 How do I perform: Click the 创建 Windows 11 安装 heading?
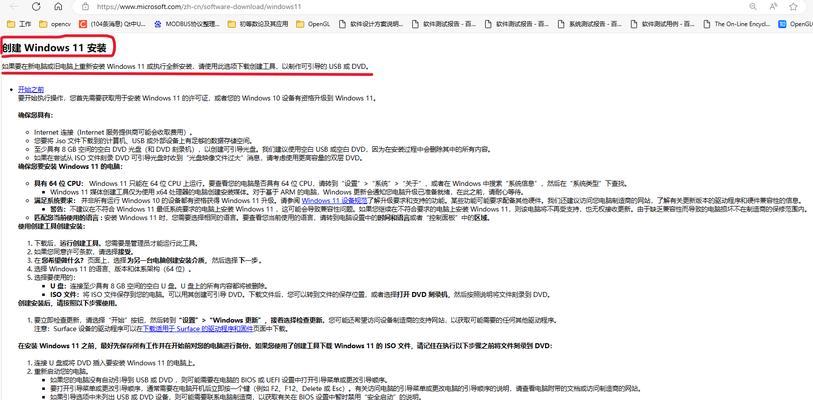pos(54,48)
